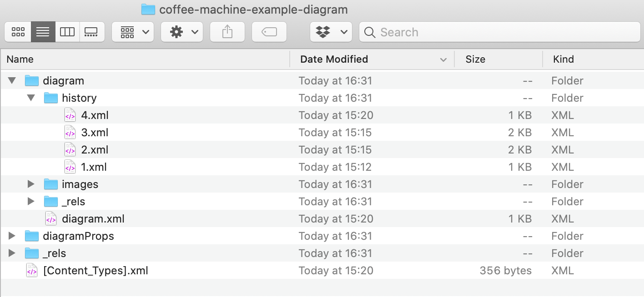Select the diagram.xml file icon
The image size is (644, 297).
click(x=50, y=218)
